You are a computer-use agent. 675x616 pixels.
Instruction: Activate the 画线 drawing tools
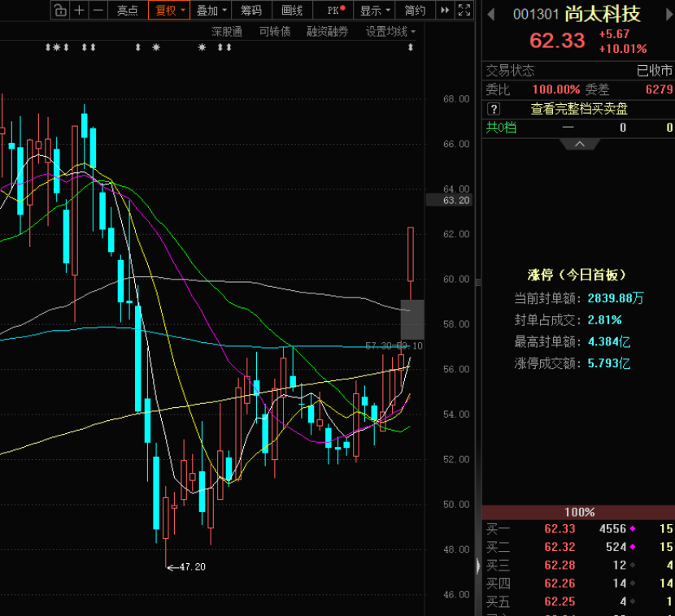tap(292, 11)
